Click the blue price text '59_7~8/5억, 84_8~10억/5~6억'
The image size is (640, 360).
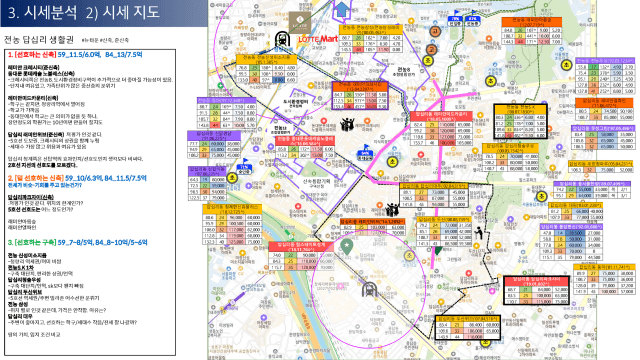[102, 242]
